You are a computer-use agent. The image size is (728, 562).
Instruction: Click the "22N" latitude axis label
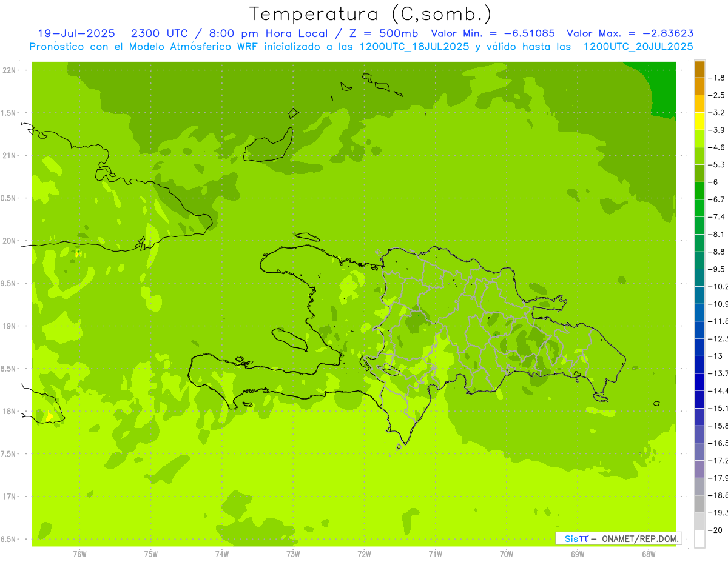(9, 70)
